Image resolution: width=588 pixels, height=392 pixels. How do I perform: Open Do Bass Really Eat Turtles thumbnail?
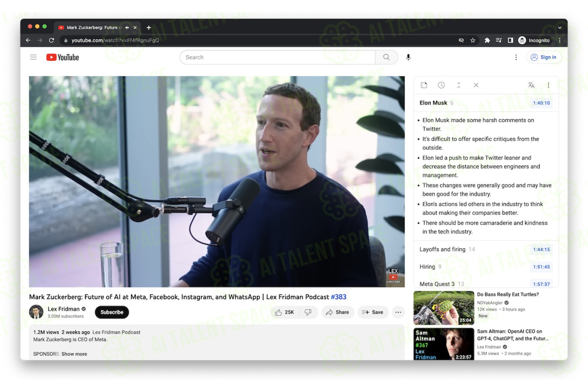444,308
